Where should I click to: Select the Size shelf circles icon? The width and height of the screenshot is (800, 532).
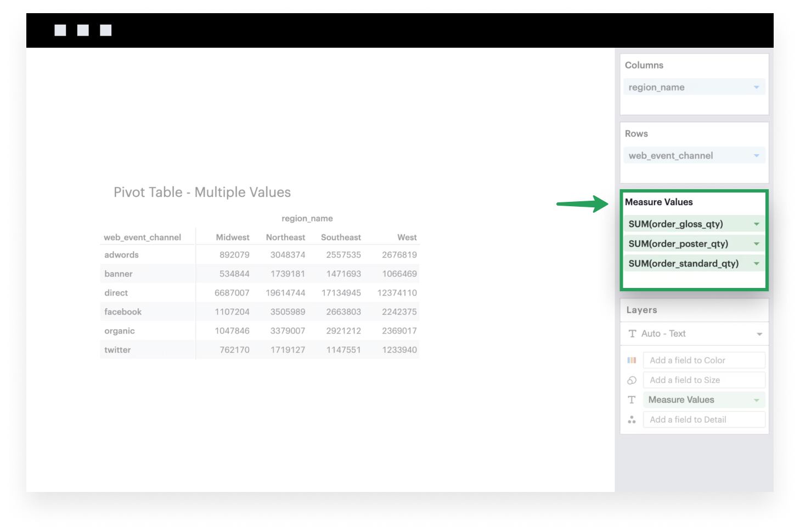point(632,380)
